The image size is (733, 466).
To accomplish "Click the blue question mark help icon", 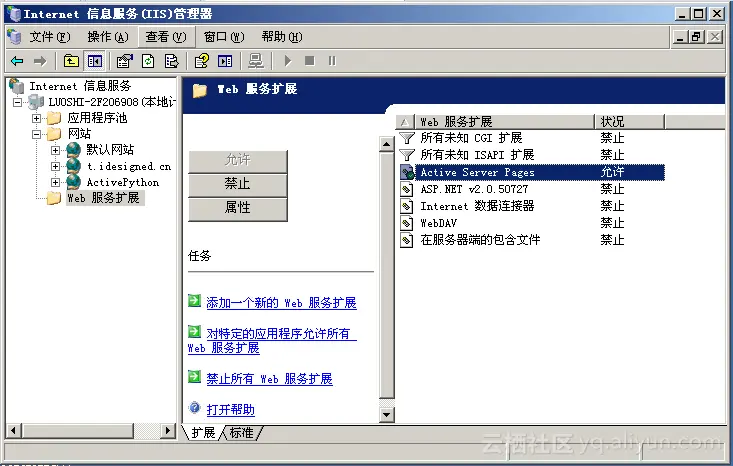I will [x=194, y=408].
